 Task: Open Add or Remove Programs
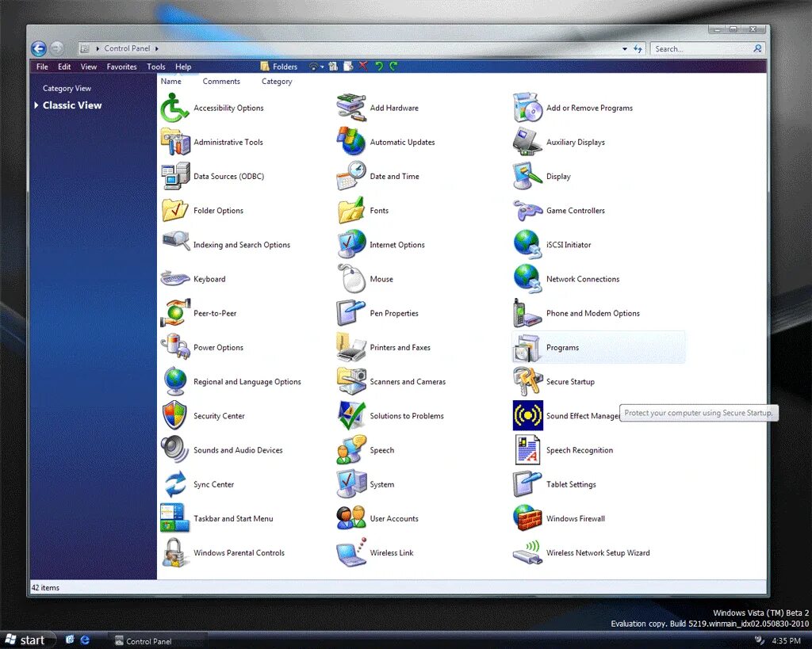coord(573,108)
